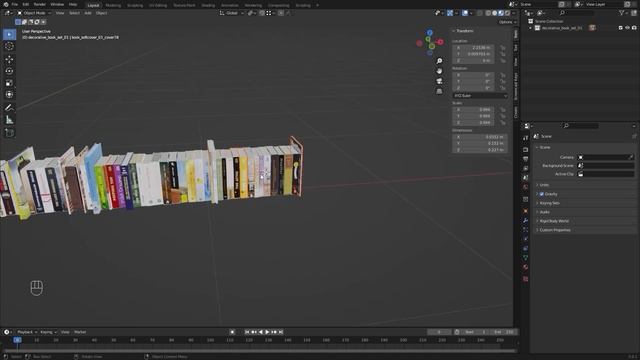Click the Blender logo icon
The height and width of the screenshot is (360, 640).
[6, 4]
